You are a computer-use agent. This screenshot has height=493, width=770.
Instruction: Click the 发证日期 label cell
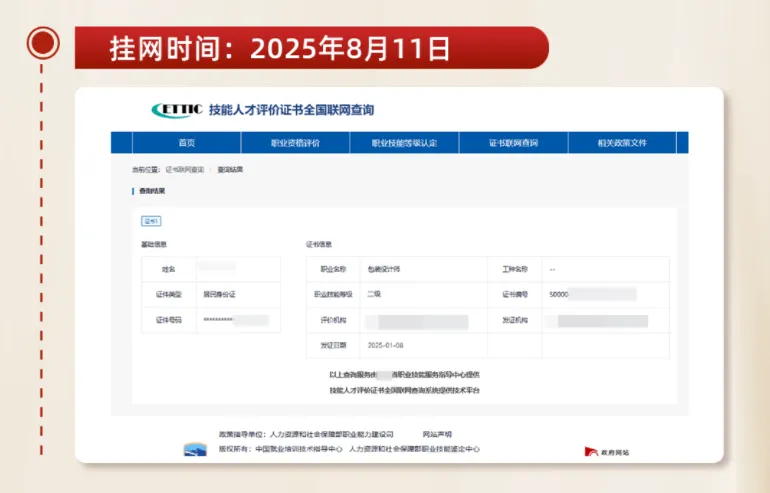pyautogui.click(x=333, y=346)
